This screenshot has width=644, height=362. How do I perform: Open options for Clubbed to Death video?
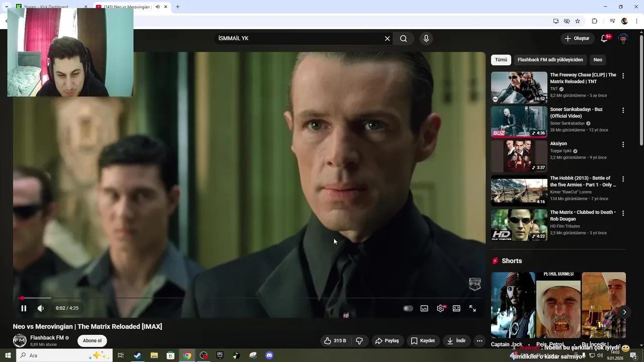(x=623, y=213)
